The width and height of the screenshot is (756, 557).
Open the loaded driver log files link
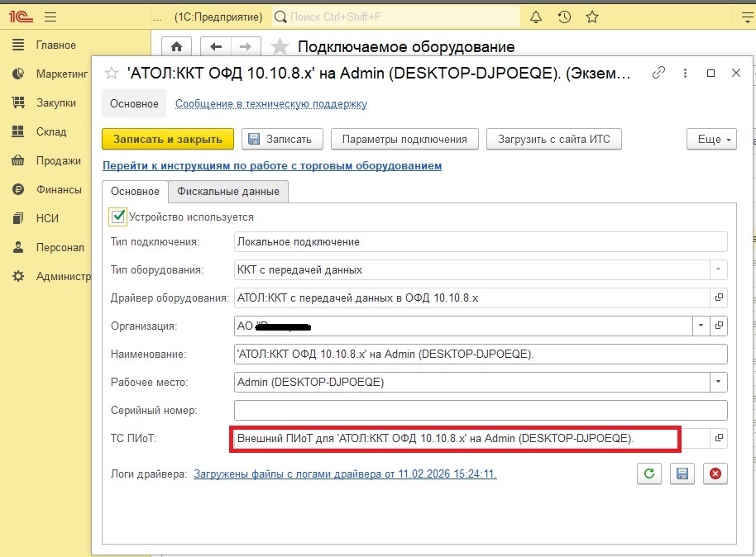coord(345,474)
